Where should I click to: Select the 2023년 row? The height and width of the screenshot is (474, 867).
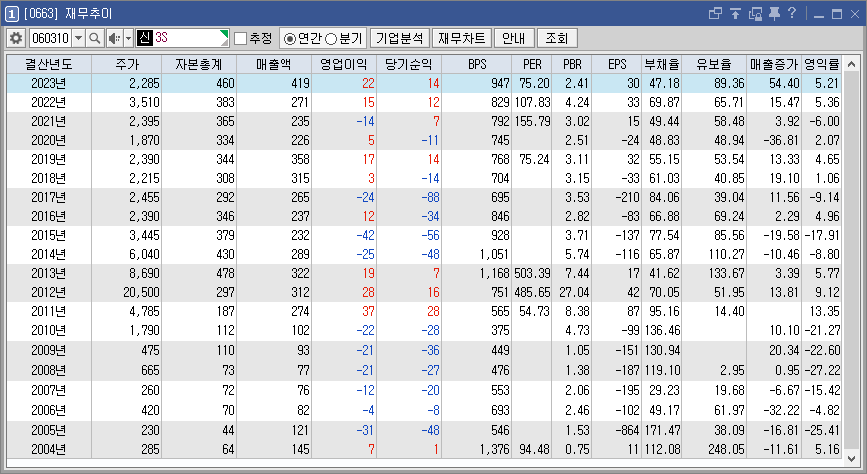point(424,84)
